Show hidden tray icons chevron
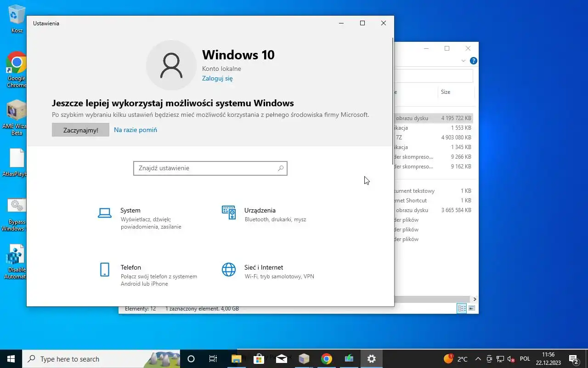The image size is (588, 368). (x=478, y=359)
